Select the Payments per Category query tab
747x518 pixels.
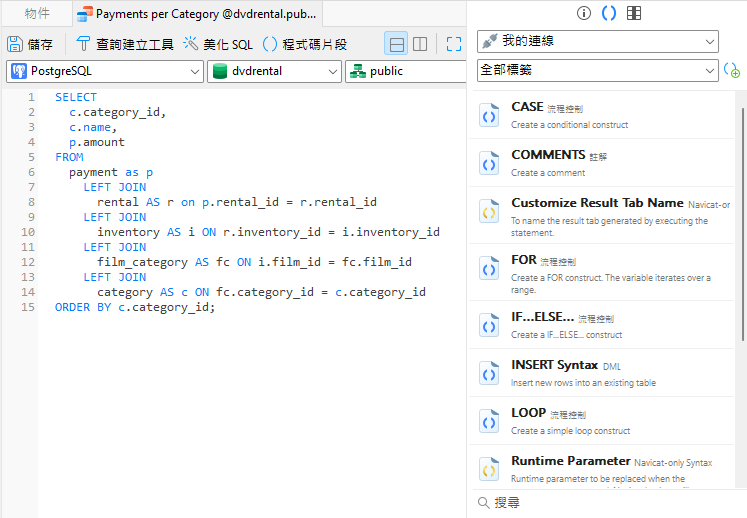point(199,14)
